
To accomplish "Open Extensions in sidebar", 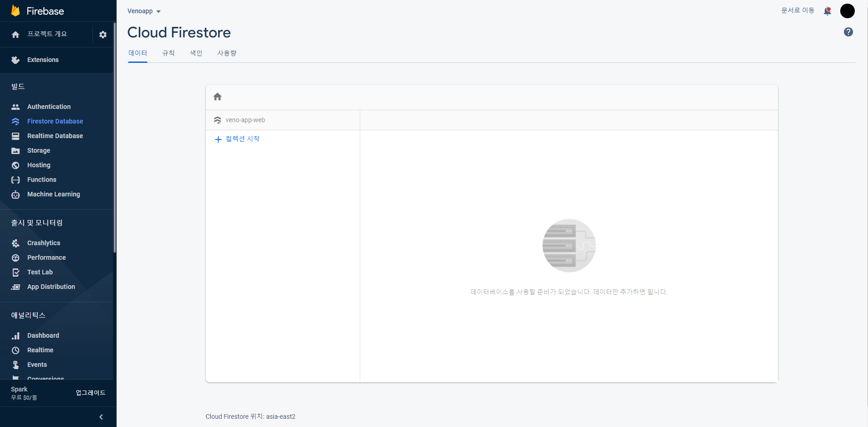I will coord(43,60).
